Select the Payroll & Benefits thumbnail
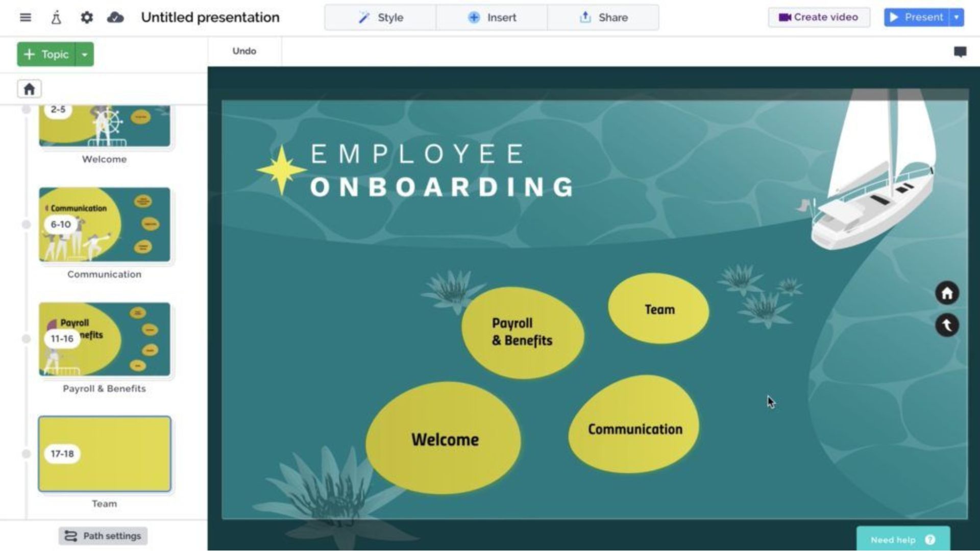This screenshot has width=980, height=551. point(105,339)
